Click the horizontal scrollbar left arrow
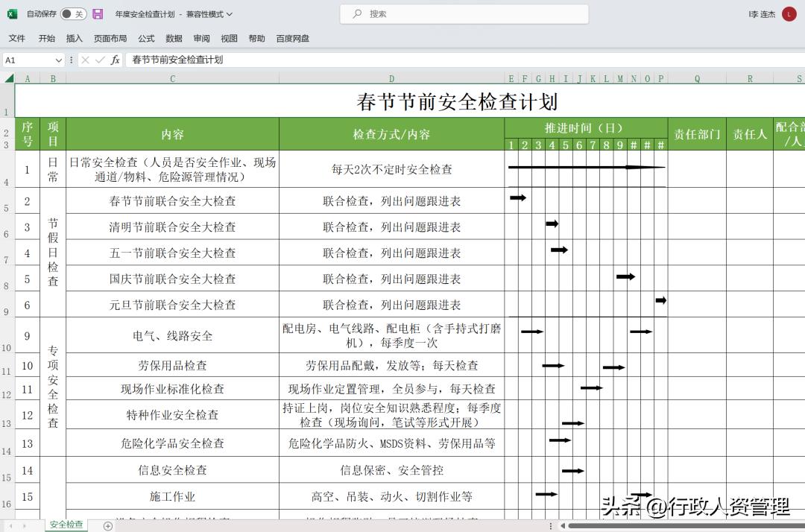Viewport: 805px width, 532px height. coord(563,525)
